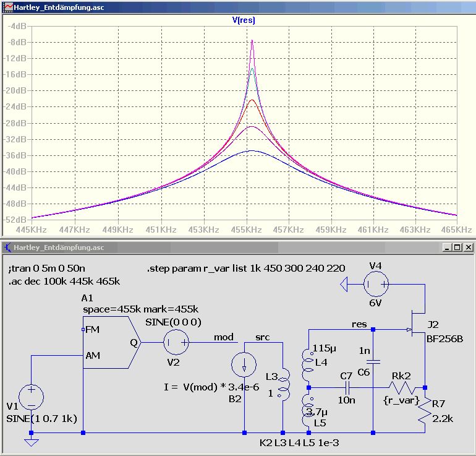Minimize the schematic window
Viewport: 476px width, 456px height.
point(447,247)
